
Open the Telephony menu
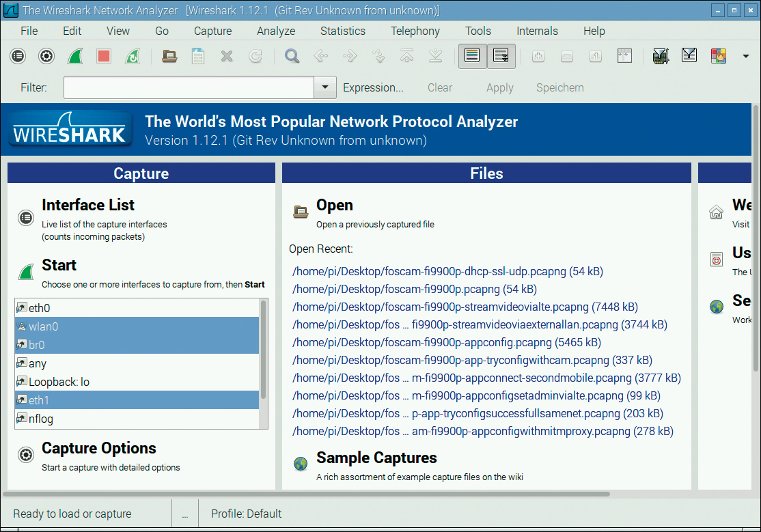(x=415, y=31)
